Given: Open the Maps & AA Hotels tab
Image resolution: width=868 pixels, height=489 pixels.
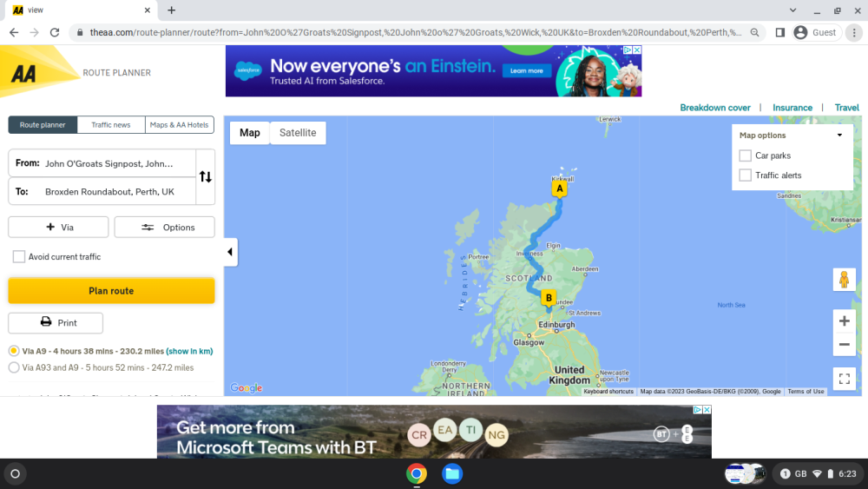Looking at the screenshot, I should (x=180, y=124).
